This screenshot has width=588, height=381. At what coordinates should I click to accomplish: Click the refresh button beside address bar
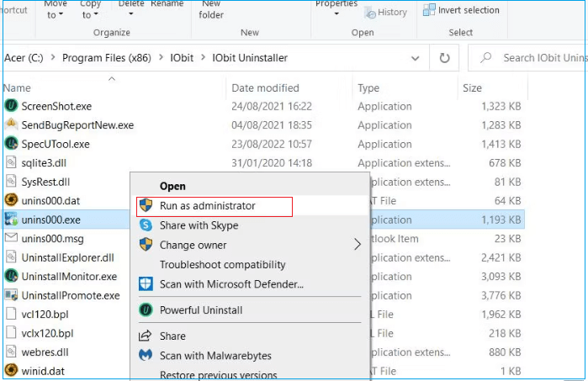[x=444, y=58]
